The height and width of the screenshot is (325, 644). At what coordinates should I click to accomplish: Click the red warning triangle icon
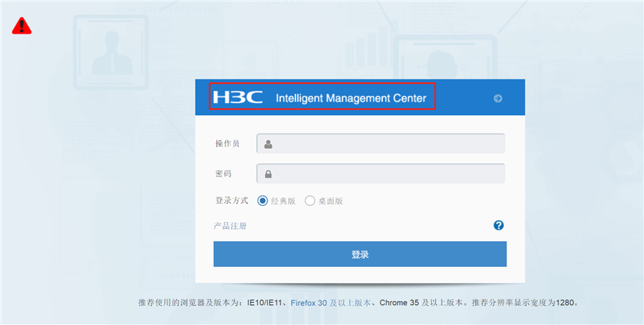point(21,25)
